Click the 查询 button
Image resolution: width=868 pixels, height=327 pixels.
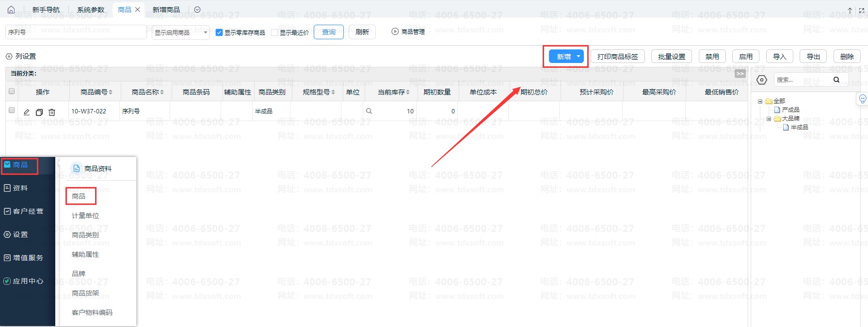coord(329,32)
